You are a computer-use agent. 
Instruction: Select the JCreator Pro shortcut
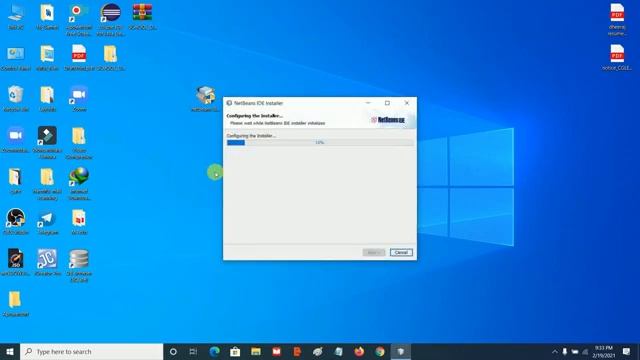pos(47,263)
